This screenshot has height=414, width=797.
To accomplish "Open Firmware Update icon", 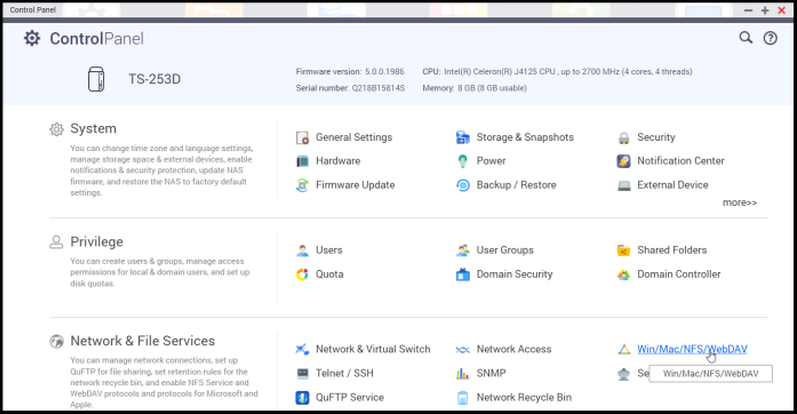I will pyautogui.click(x=302, y=185).
